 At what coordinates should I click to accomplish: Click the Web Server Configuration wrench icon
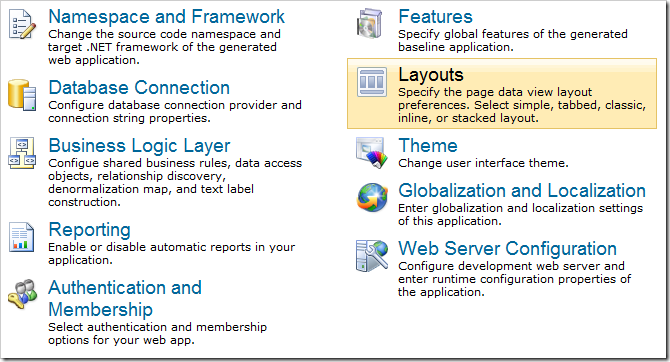click(372, 256)
